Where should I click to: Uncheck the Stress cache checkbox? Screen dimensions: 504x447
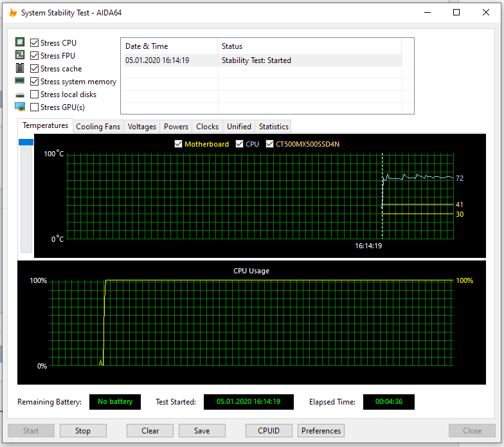click(35, 68)
